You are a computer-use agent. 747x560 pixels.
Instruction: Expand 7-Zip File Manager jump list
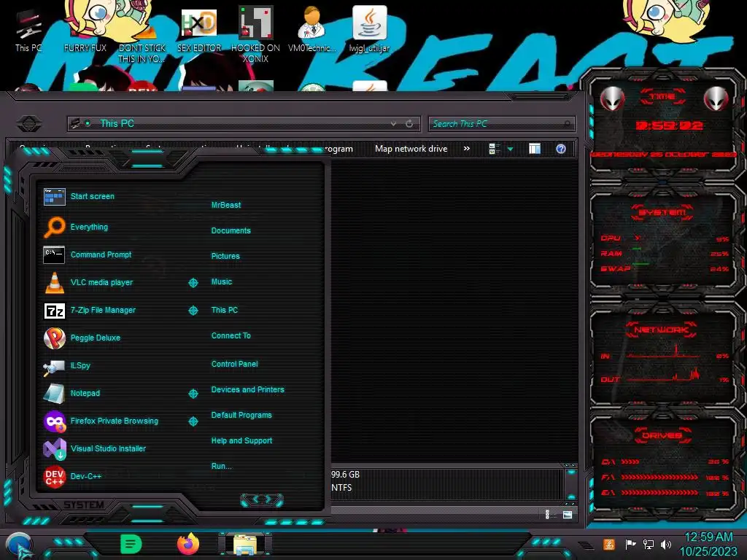(193, 311)
